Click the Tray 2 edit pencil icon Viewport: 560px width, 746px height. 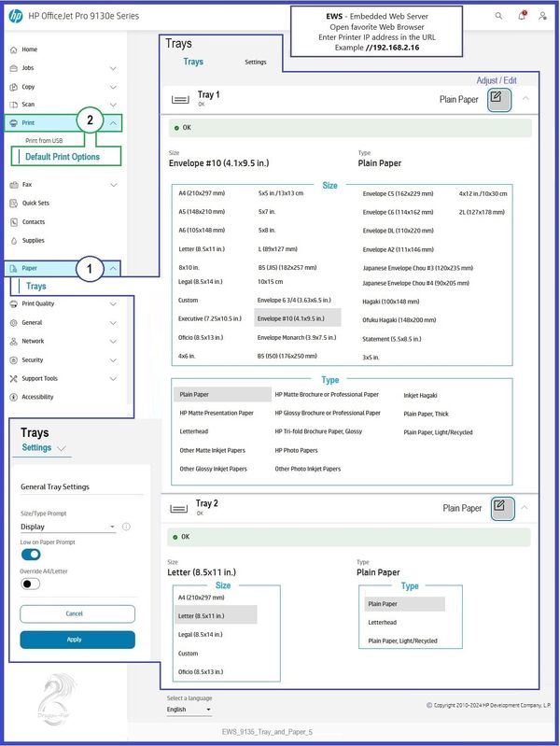tap(502, 508)
